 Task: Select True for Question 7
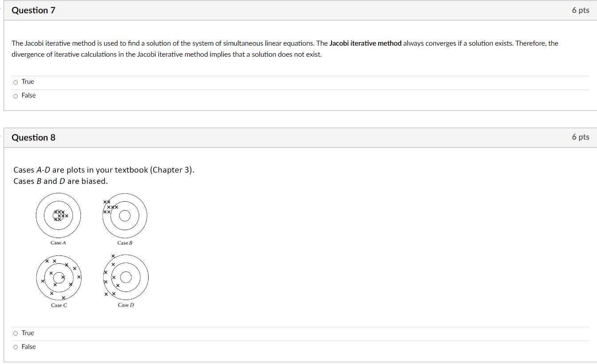tap(16, 82)
